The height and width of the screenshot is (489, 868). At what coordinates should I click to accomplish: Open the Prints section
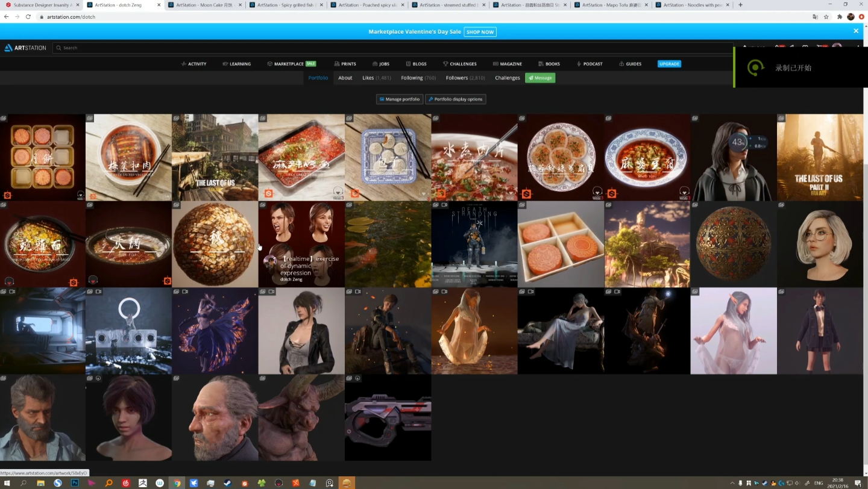tap(345, 64)
